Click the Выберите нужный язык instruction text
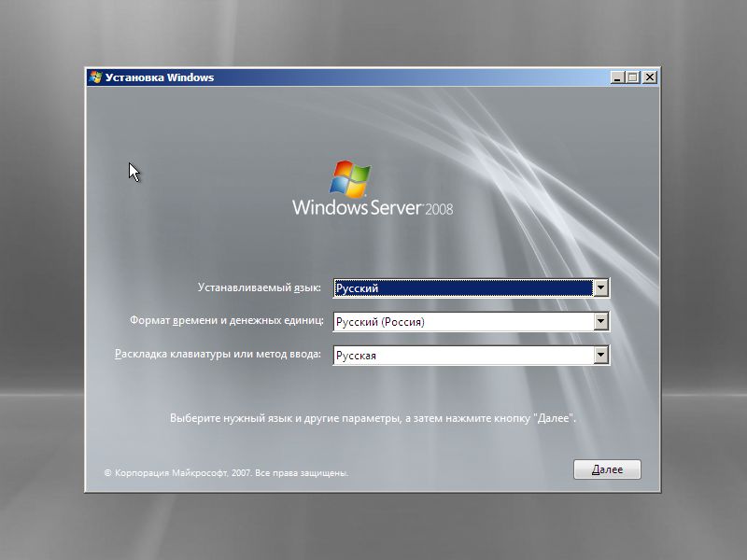The height and width of the screenshot is (560, 747). 373,418
